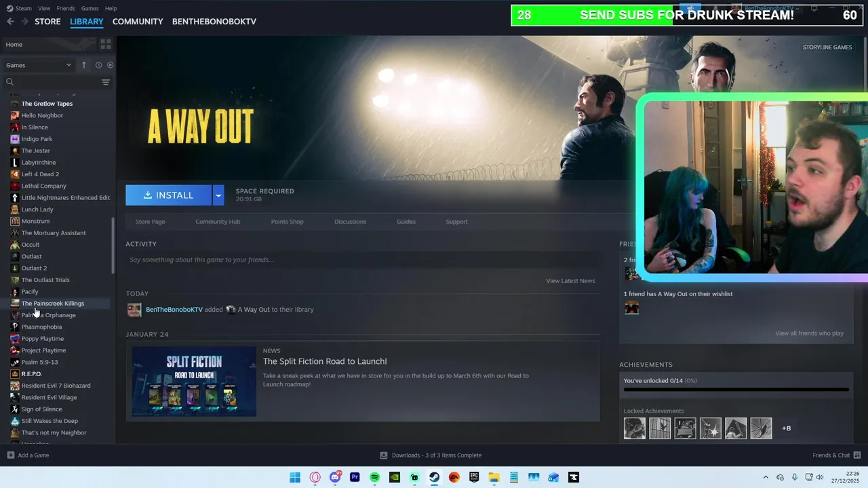Click the achievements progress bar
The height and width of the screenshot is (488, 868).
point(736,390)
